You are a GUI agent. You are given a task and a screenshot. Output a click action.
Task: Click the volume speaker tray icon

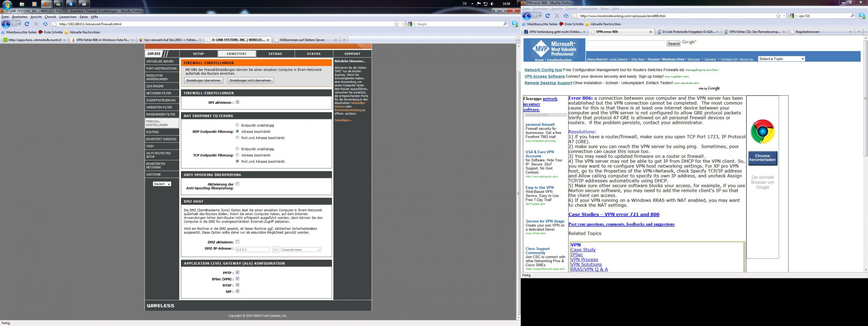click(492, 4)
